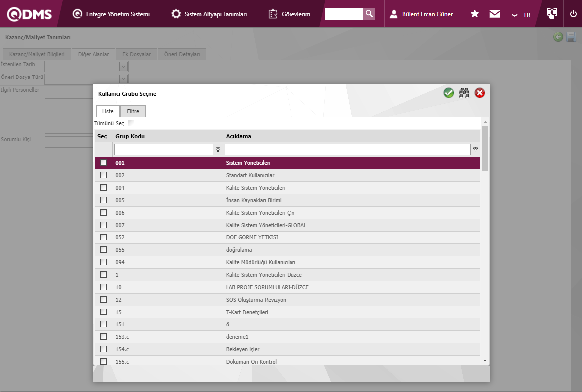Focus the top bar search box
Viewport: 582px width, 392px height.
pos(344,14)
